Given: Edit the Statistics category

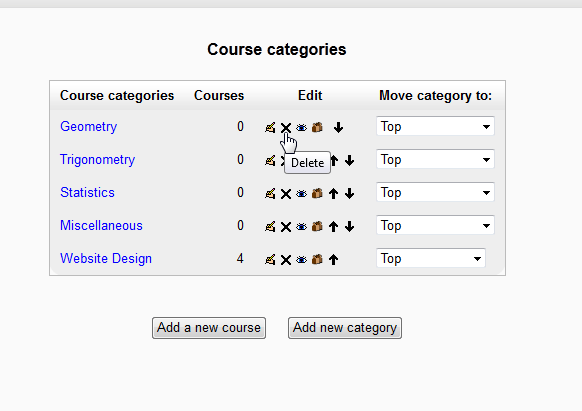Looking at the screenshot, I should [x=270, y=193].
